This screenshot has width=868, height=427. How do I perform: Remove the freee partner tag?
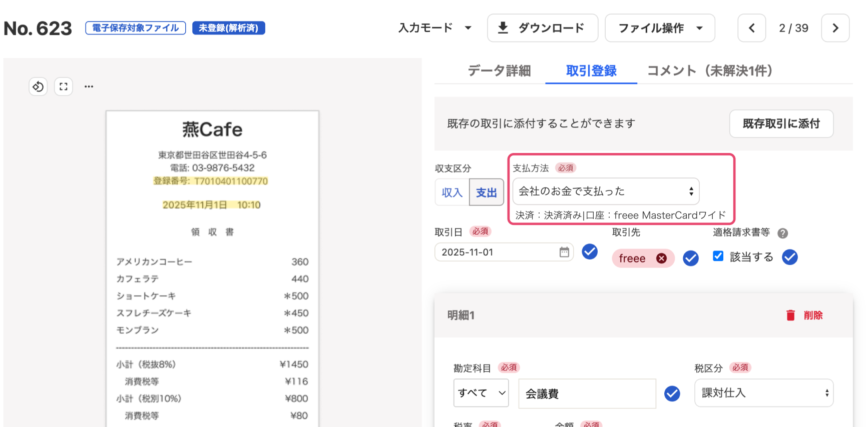coord(661,258)
